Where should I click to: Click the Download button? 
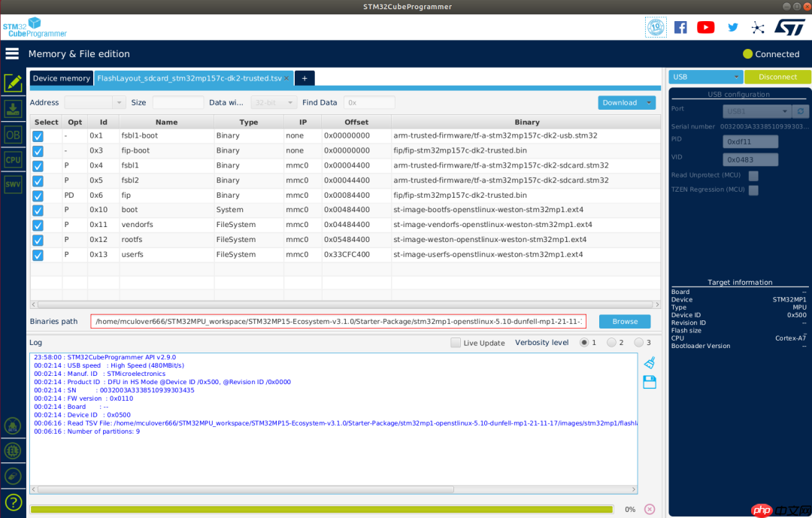[x=620, y=102]
